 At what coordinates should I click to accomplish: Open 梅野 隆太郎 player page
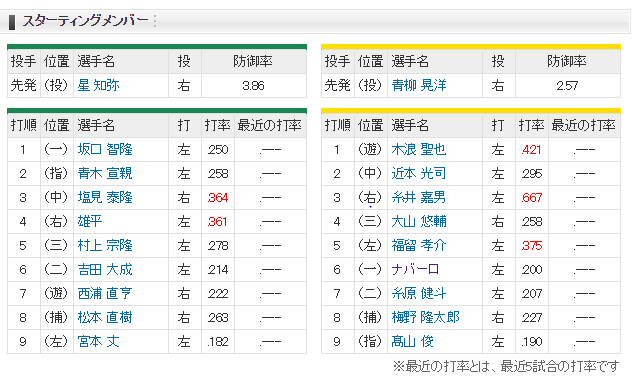425,318
